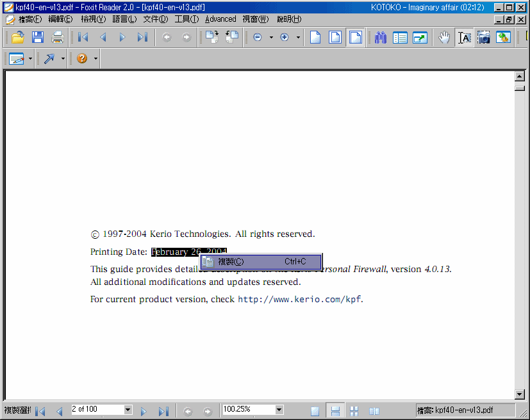Open the page number dropdown
The height and width of the screenshot is (420, 530).
[x=128, y=410]
